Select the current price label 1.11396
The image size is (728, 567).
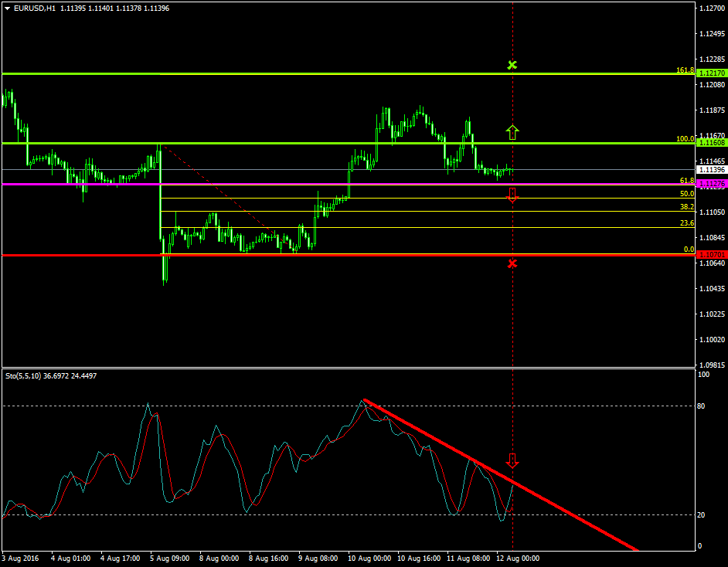710,169
